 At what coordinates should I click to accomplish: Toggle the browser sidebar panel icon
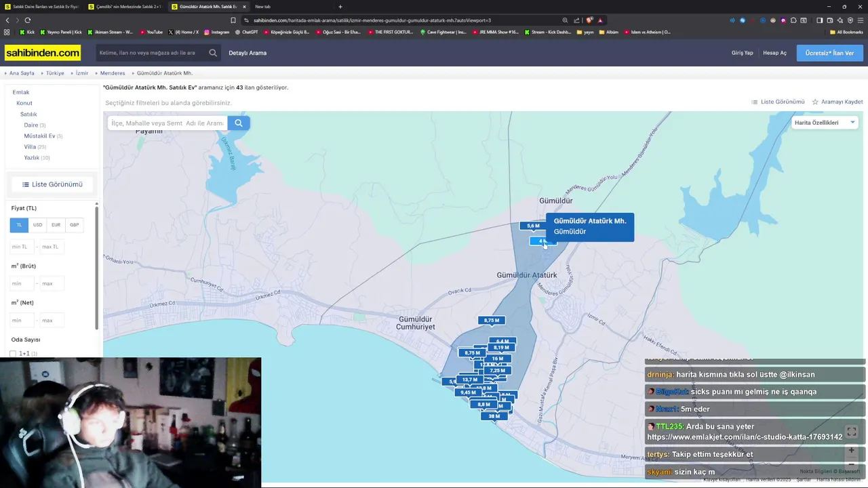819,20
